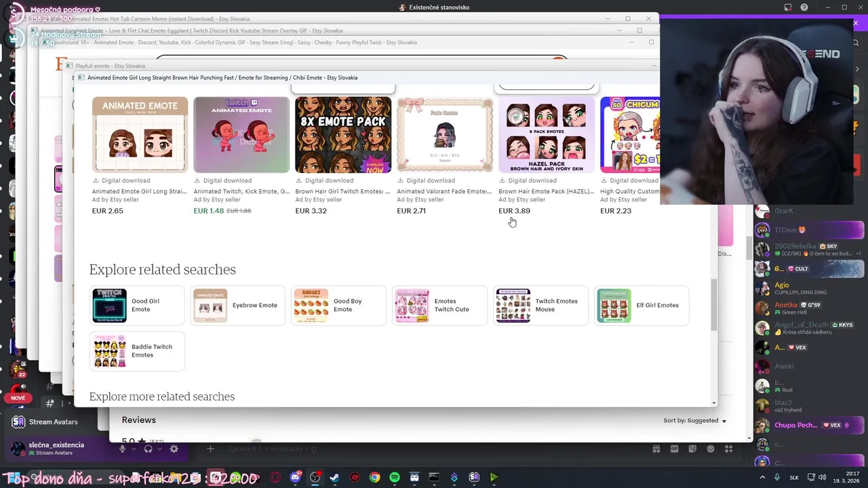This screenshot has width=868, height=488.
Task: Open the 8X Emote Pack listing image
Action: point(343,134)
